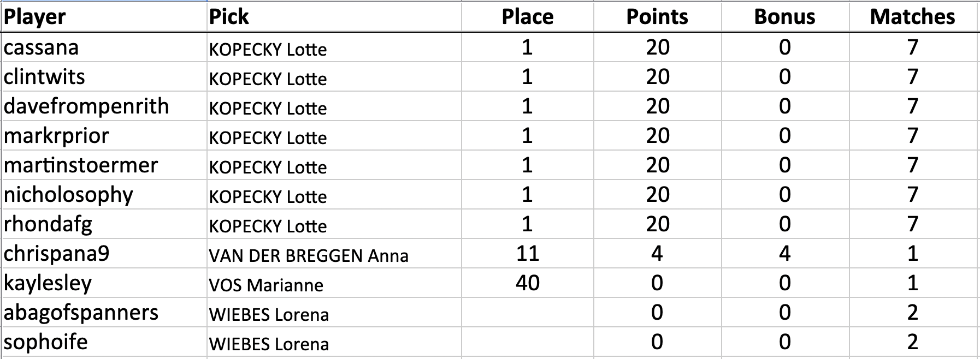Click the VAN DER BREGGEN Anna cell
This screenshot has height=359, width=980.
(x=334, y=254)
